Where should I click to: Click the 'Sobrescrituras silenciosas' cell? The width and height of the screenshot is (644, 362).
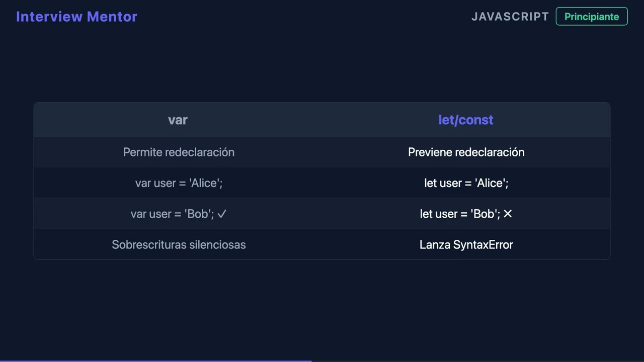click(x=179, y=245)
